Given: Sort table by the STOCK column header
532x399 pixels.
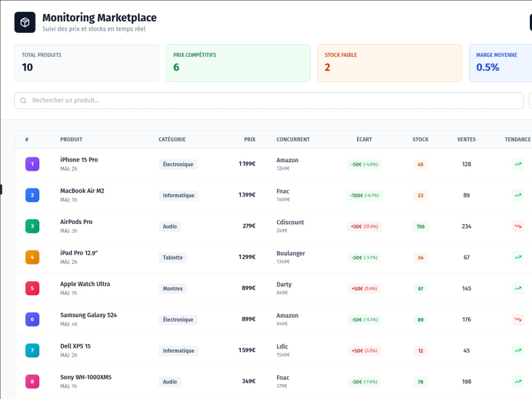Looking at the screenshot, I should tap(420, 139).
